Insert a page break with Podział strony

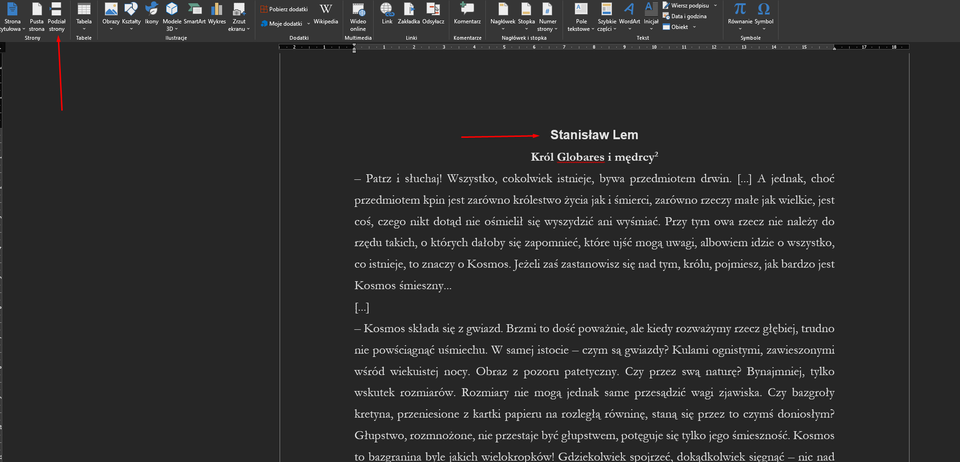[x=56, y=17]
